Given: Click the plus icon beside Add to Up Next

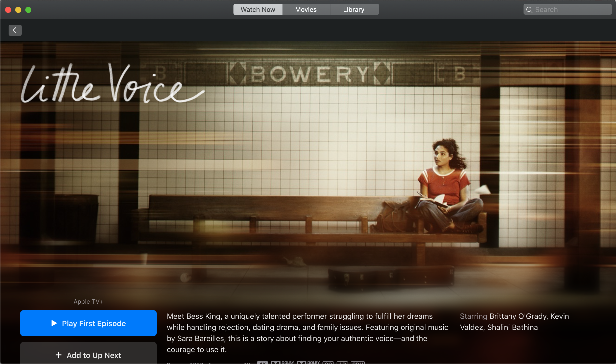Looking at the screenshot, I should pos(59,355).
